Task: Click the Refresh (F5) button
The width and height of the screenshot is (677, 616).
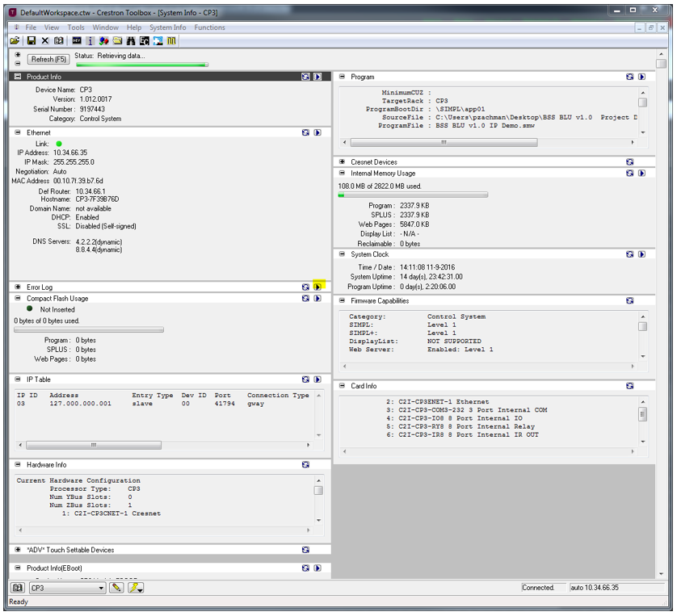Action: (48, 59)
